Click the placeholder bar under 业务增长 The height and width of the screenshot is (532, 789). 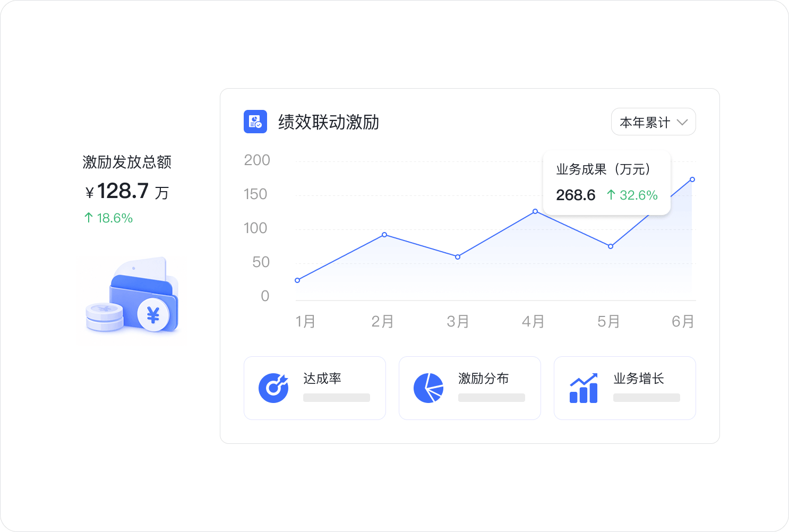pyautogui.click(x=647, y=398)
